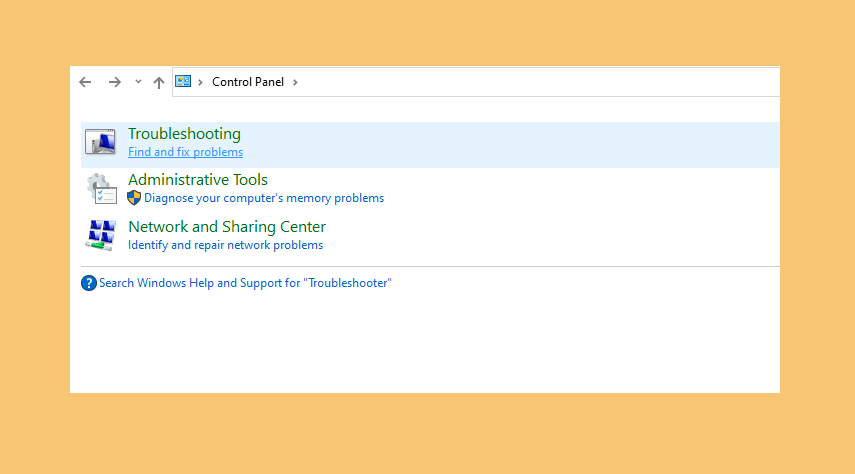Open Diagnose your computer's memory problems
This screenshot has height=474, width=855.
pos(264,198)
